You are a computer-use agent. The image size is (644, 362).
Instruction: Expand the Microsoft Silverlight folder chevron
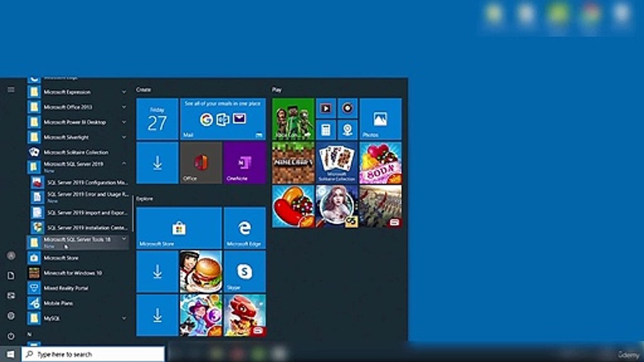pos(124,137)
